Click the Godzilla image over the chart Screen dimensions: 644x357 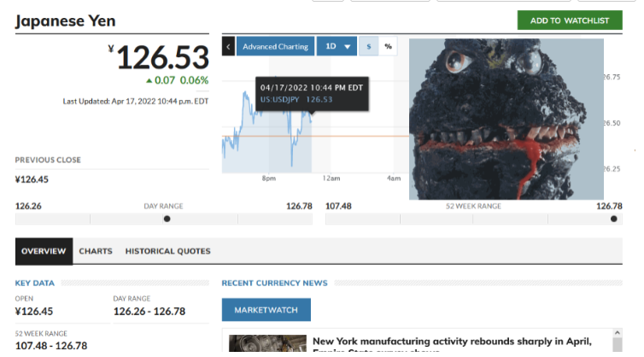(506, 119)
